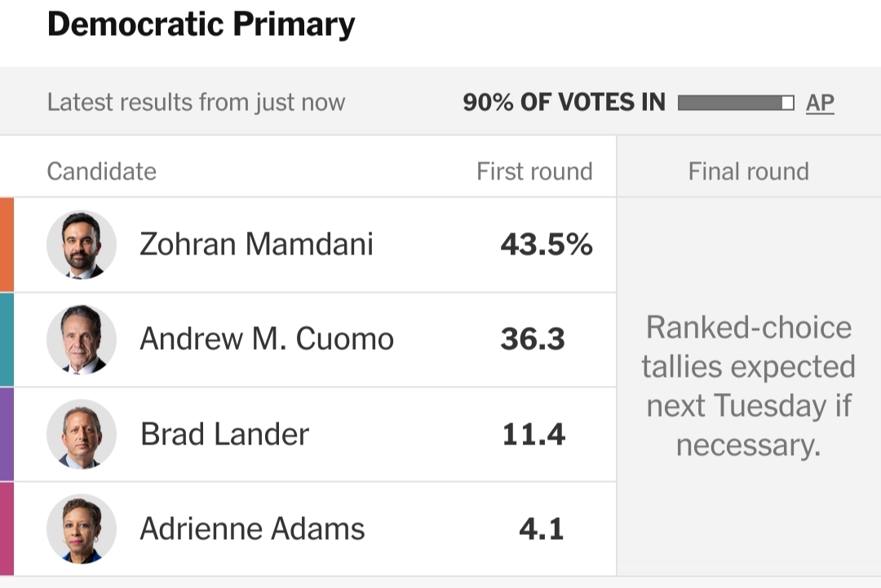Select the Adrienne Adams candidate name

click(252, 528)
